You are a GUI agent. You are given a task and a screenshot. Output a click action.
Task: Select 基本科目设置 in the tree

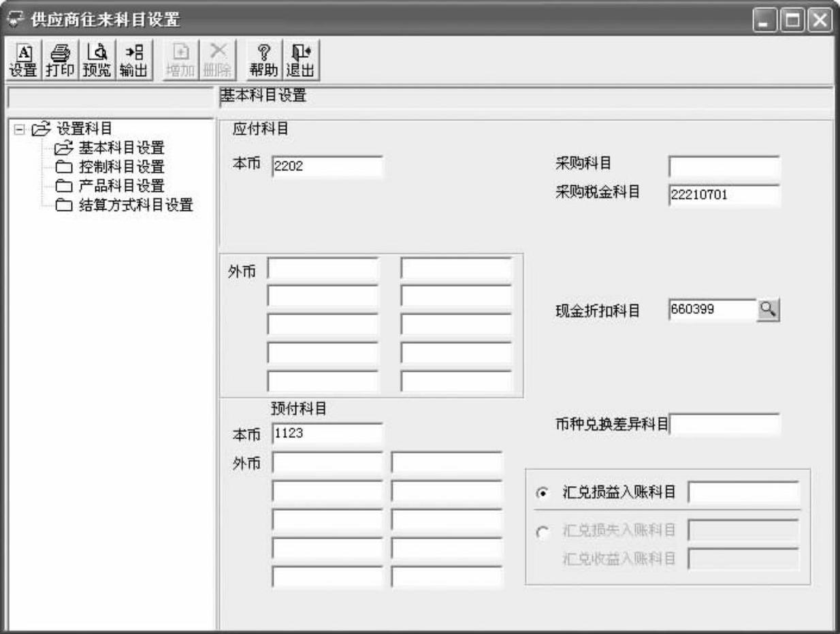(122, 147)
